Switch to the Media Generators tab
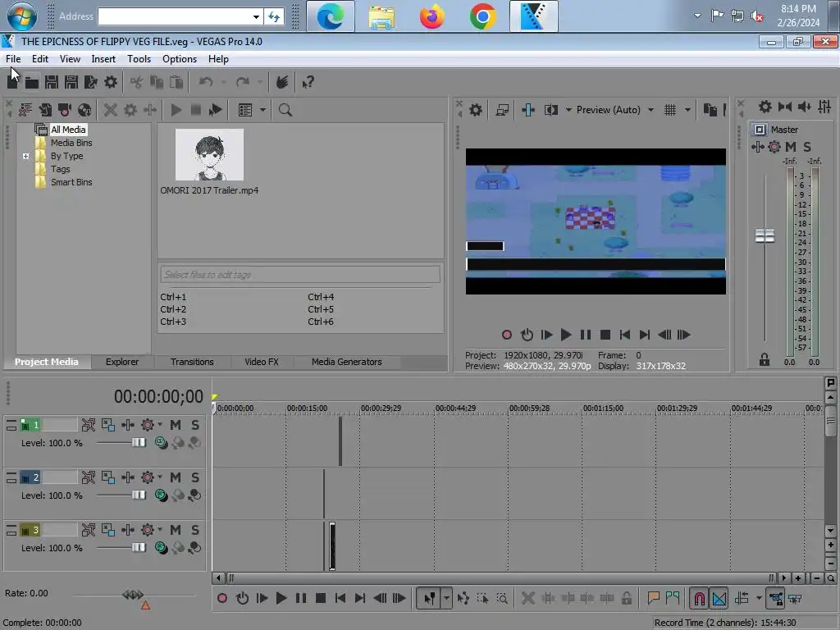Screen dimensions: 840x630 click(347, 362)
